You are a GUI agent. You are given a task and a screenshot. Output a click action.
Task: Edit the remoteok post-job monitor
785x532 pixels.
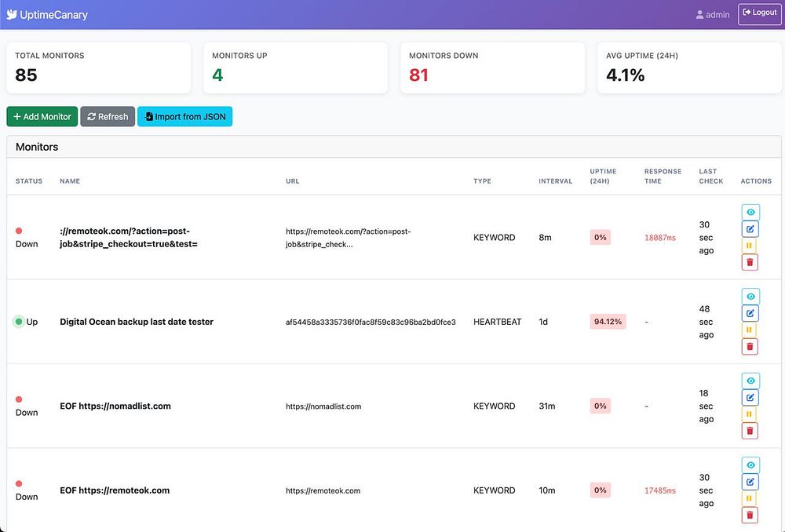(x=750, y=228)
